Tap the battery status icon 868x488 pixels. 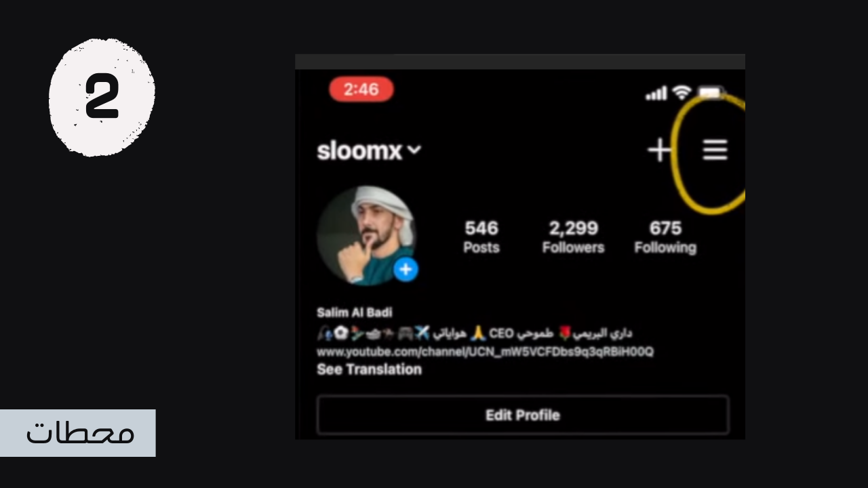(x=711, y=93)
